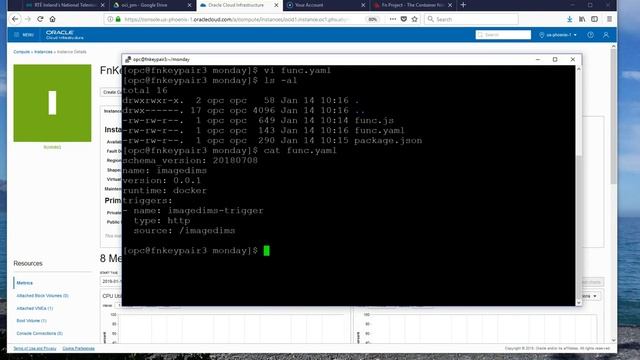This screenshot has height=360, width=640.
Task: Open the Firefox downloads arrow
Action: point(569,19)
